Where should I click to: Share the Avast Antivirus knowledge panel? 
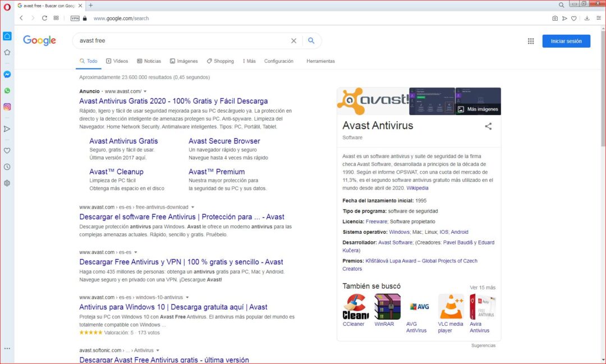[488, 126]
